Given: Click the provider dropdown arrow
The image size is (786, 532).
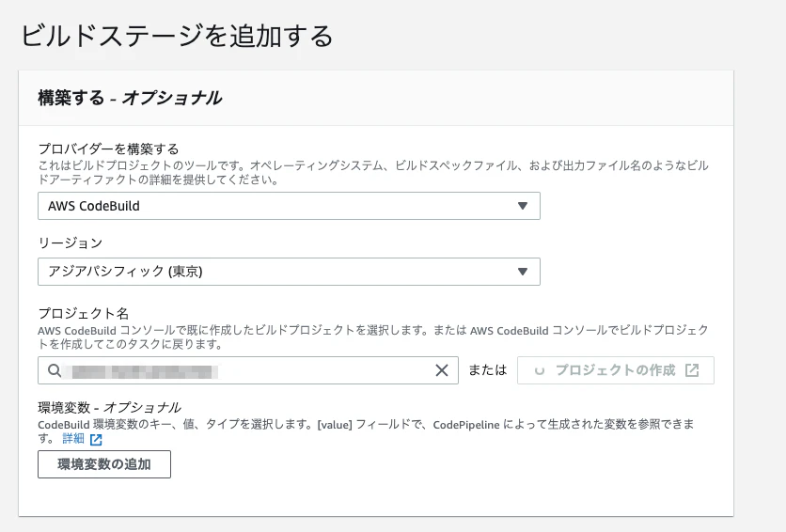Looking at the screenshot, I should pyautogui.click(x=523, y=206).
